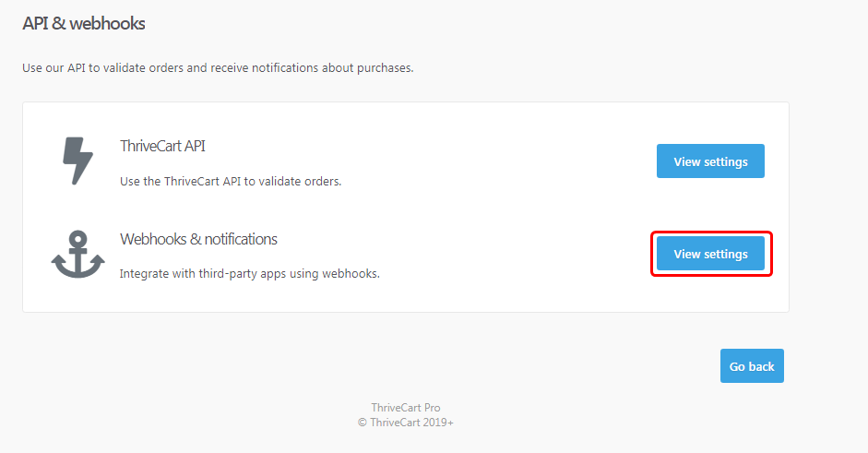
Task: Click the word 'webhooks' in the page title
Action: [107, 23]
